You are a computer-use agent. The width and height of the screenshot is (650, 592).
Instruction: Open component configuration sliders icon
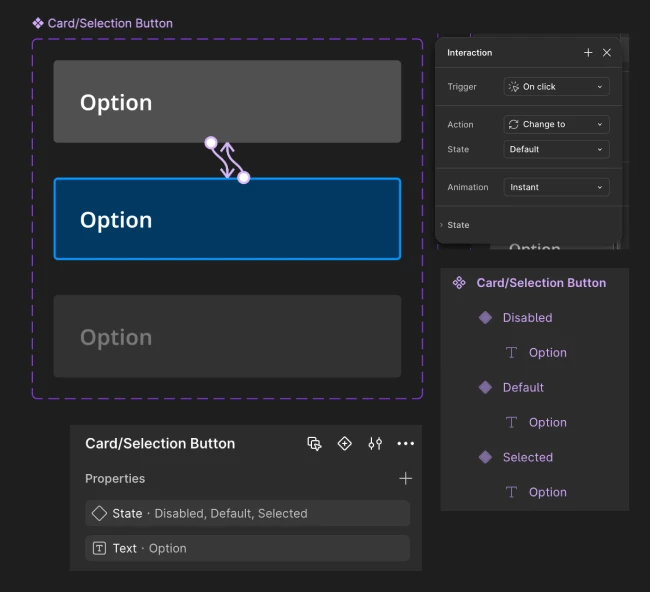click(375, 444)
